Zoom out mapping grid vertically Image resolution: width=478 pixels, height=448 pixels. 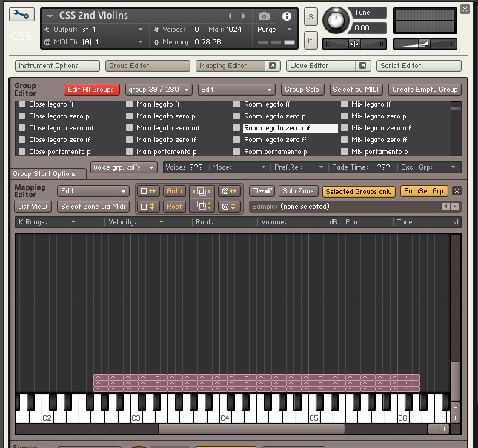[x=455, y=407]
